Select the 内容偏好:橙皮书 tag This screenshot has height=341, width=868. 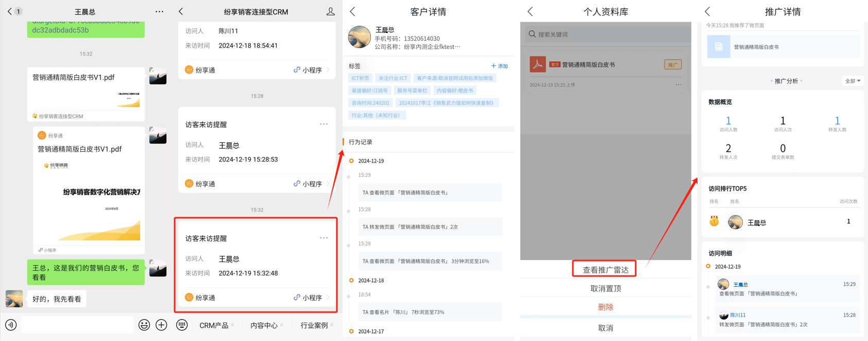[455, 90]
